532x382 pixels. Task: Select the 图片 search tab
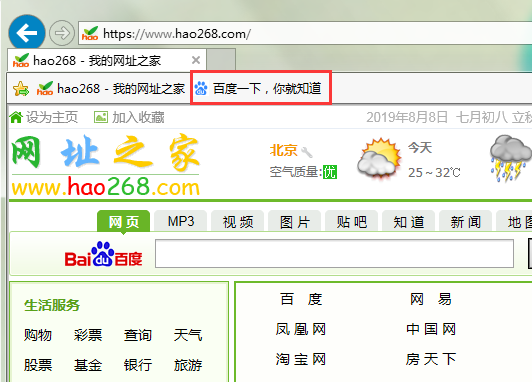point(294,222)
